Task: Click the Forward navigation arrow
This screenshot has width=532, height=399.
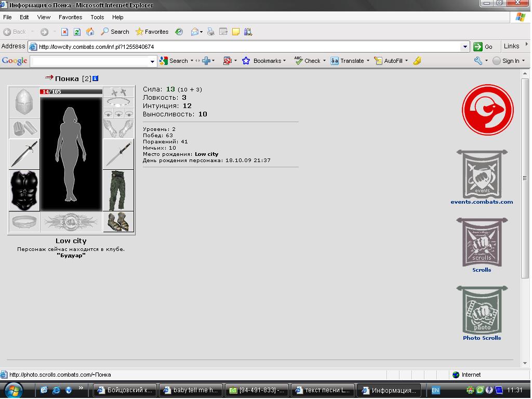Action: pyautogui.click(x=45, y=32)
